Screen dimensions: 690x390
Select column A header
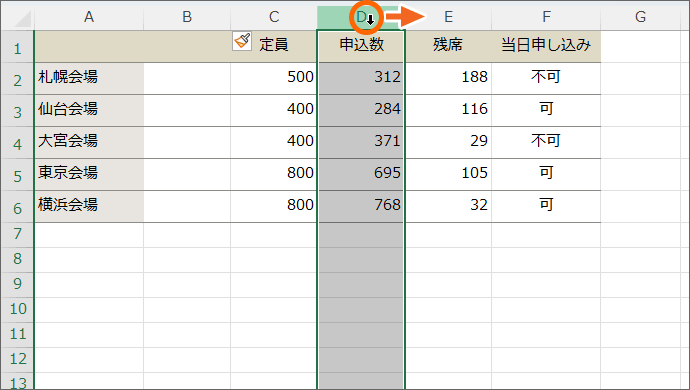pos(89,17)
